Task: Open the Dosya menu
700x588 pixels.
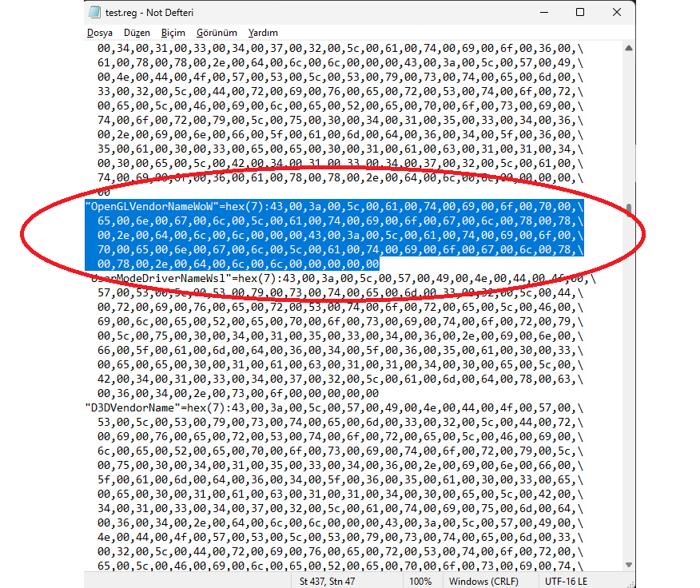Action: point(100,33)
